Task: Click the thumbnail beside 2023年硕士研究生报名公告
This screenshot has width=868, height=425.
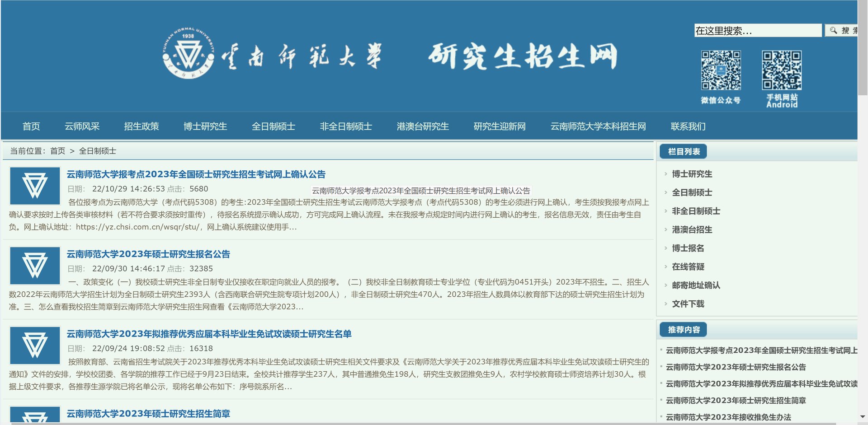Action: point(35,266)
